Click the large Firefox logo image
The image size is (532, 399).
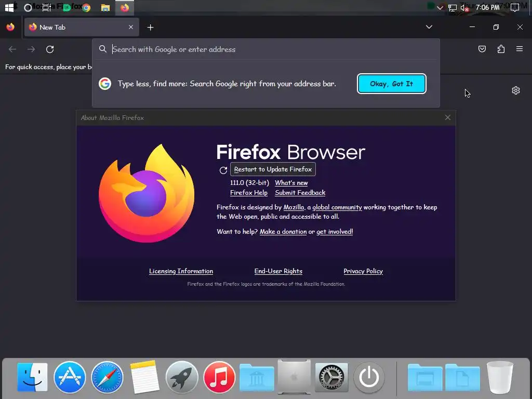(x=147, y=193)
